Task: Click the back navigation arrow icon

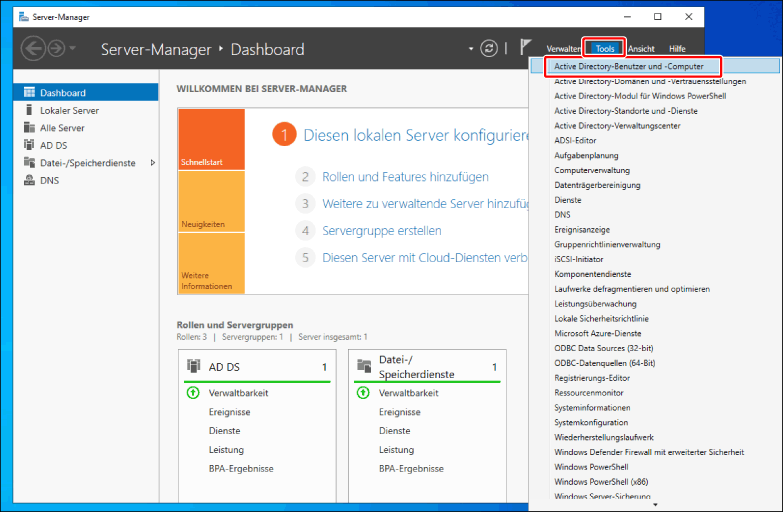Action: point(33,48)
